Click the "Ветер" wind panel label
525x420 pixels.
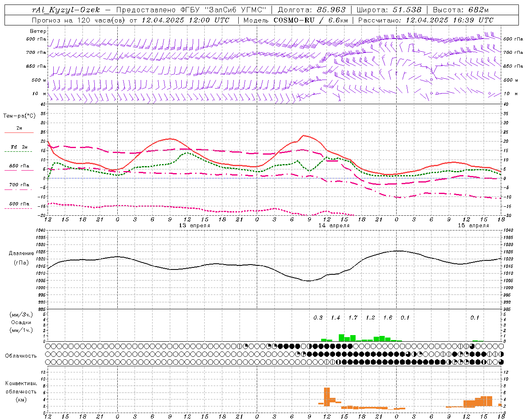click(38, 31)
